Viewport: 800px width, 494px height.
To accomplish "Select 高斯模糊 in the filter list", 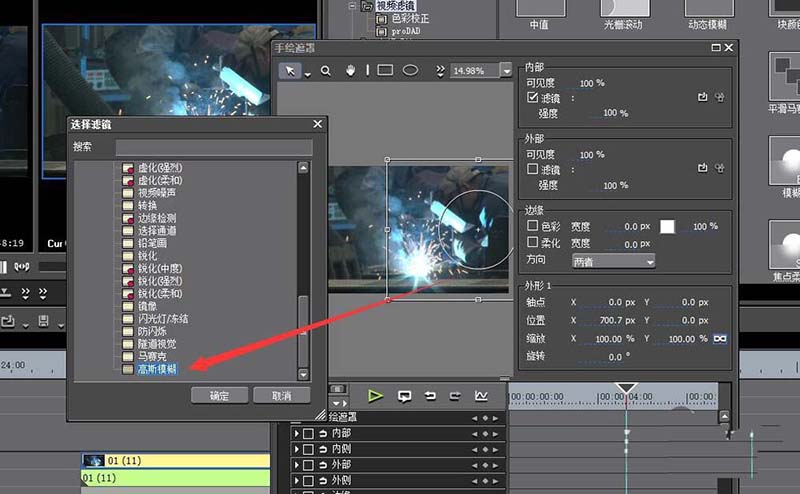I will [x=157, y=369].
